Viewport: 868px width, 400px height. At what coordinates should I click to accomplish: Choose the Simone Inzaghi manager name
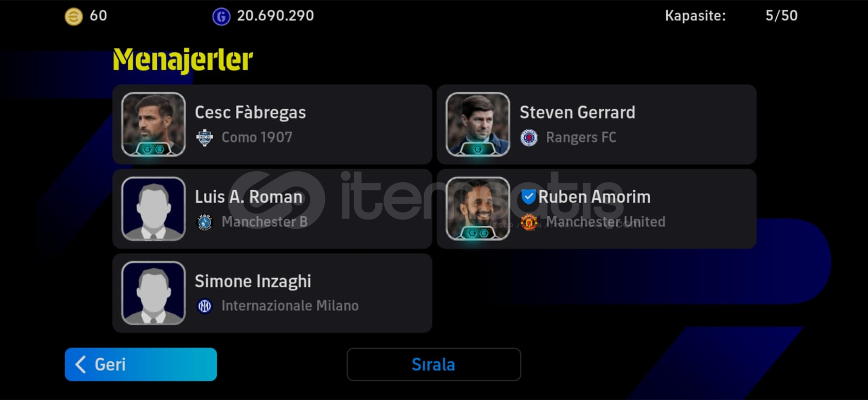253,281
